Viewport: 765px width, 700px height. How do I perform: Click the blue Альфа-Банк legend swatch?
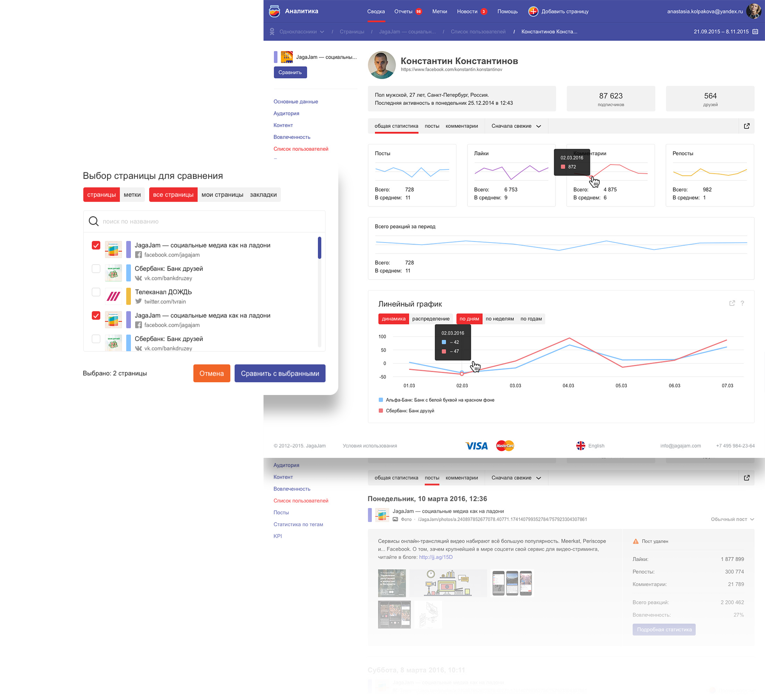(381, 400)
